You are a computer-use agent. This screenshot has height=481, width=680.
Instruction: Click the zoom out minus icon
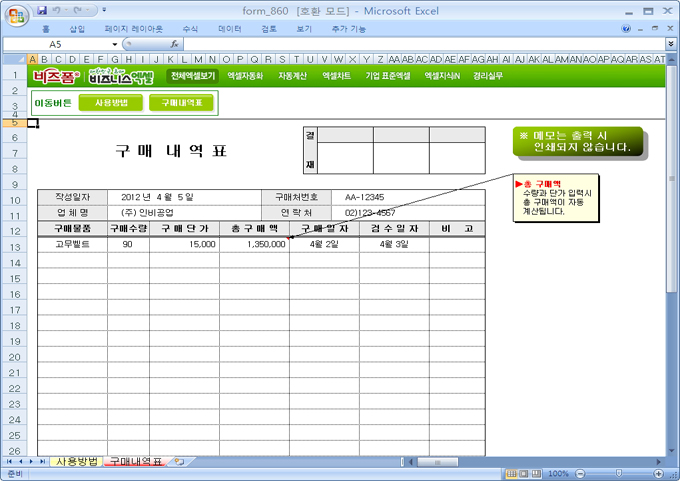[x=579, y=473]
